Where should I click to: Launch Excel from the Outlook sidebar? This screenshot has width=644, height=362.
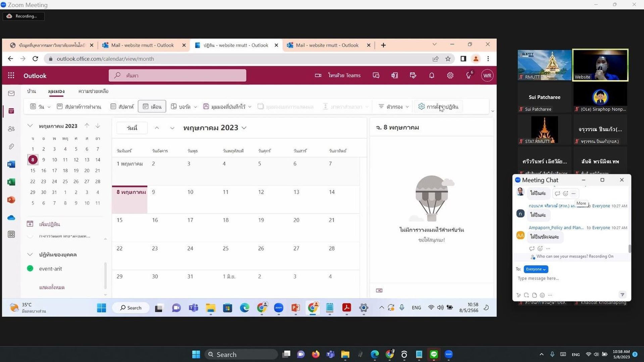(11, 182)
